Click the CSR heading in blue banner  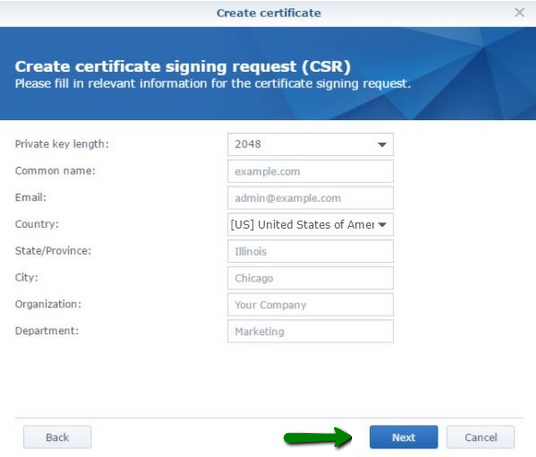pos(183,66)
